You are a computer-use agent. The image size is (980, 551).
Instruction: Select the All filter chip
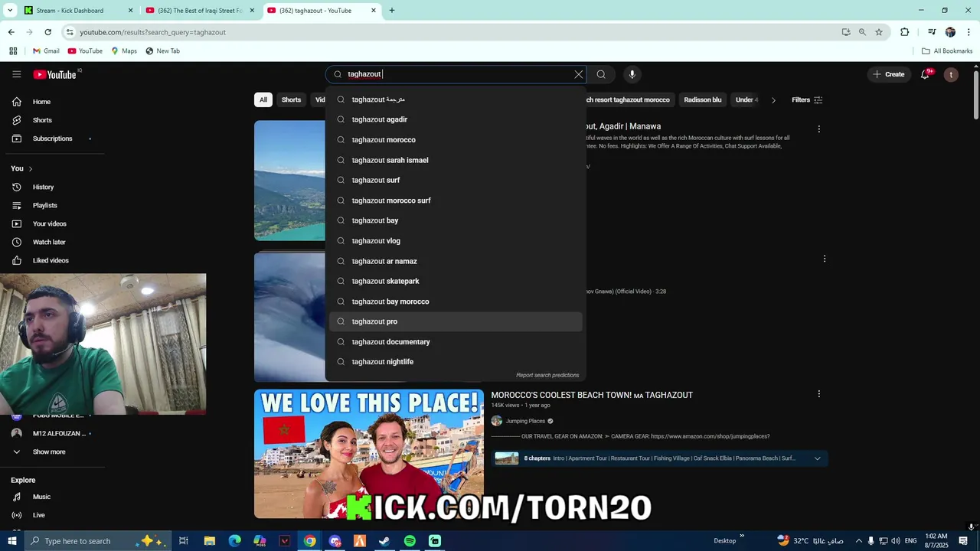coord(263,99)
